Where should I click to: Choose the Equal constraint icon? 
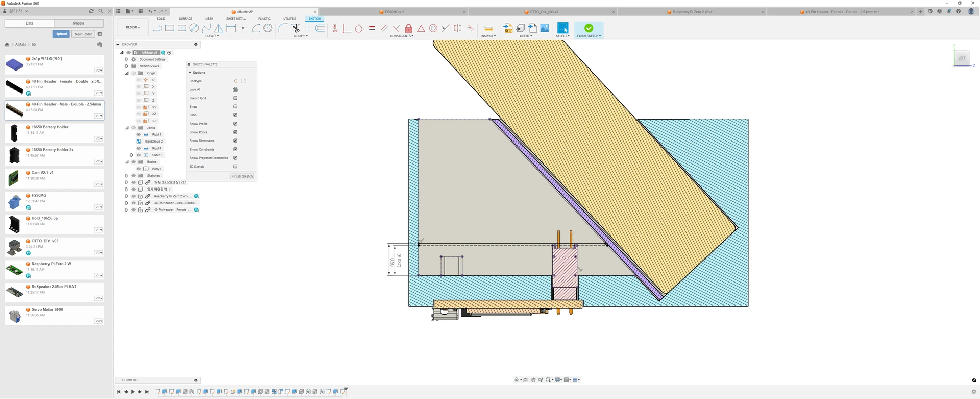[372, 28]
